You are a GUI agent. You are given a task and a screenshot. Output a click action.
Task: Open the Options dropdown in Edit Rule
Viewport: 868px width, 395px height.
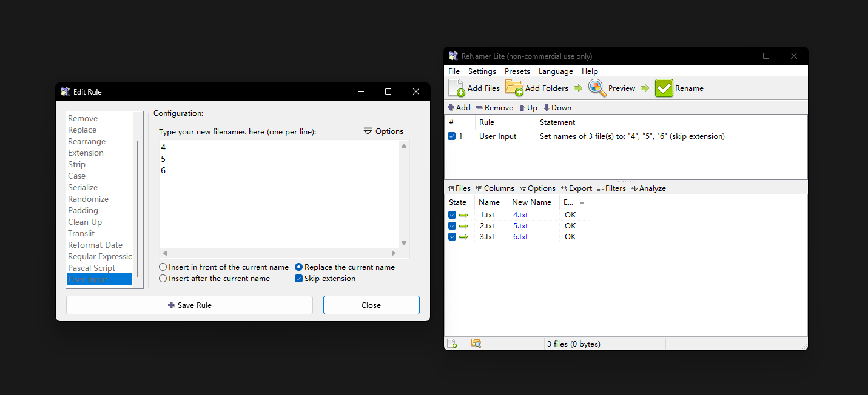coord(383,131)
